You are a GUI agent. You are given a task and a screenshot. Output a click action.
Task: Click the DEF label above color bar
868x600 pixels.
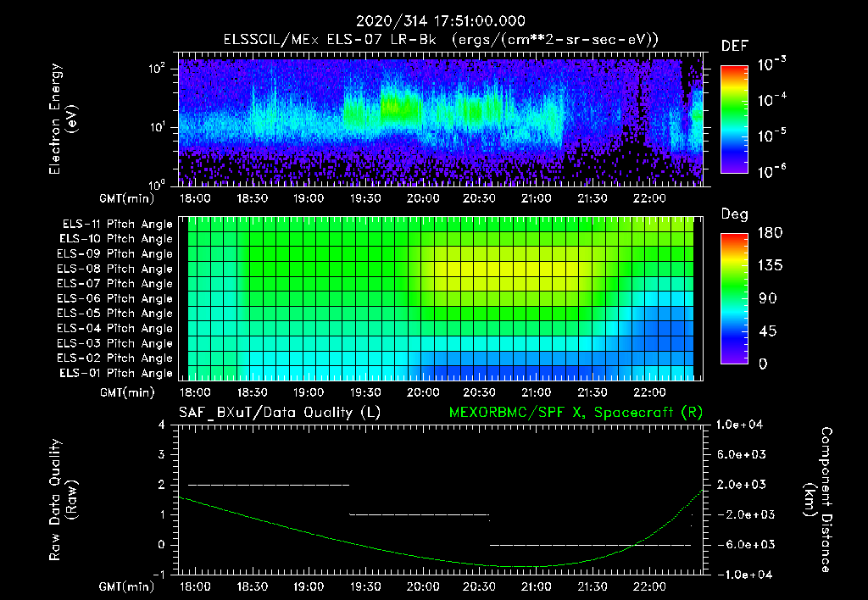pos(735,47)
